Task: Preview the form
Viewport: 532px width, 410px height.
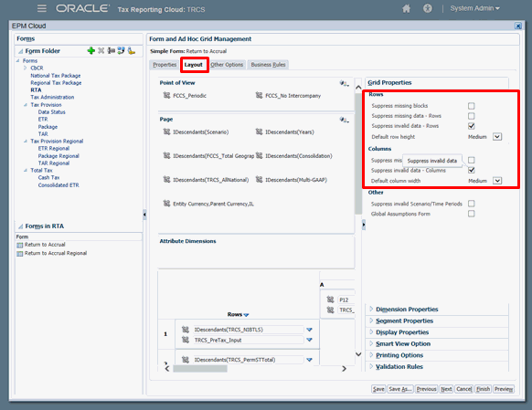Action: [x=504, y=389]
